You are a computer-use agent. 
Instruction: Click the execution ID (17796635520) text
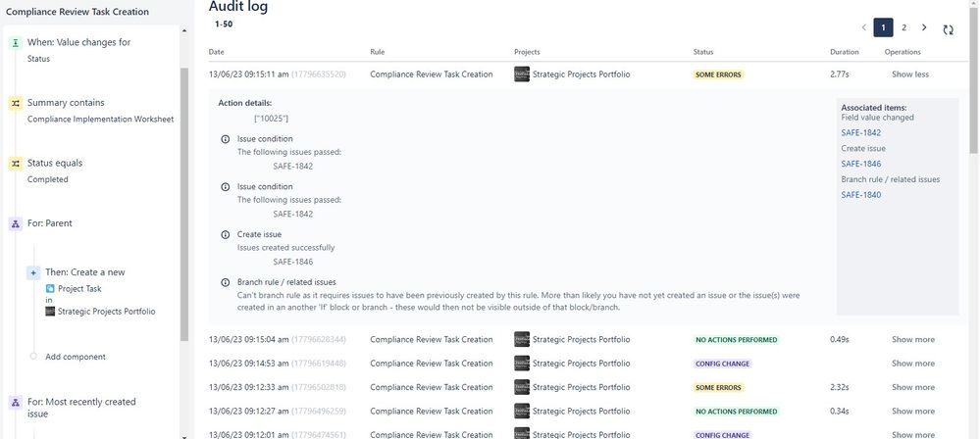[319, 74]
